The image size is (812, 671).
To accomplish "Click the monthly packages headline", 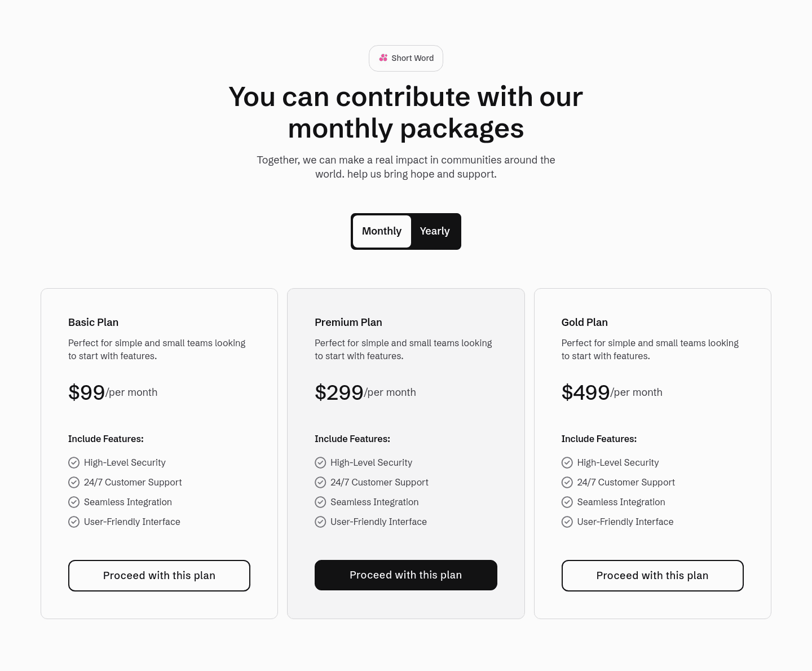I will pyautogui.click(x=405, y=112).
